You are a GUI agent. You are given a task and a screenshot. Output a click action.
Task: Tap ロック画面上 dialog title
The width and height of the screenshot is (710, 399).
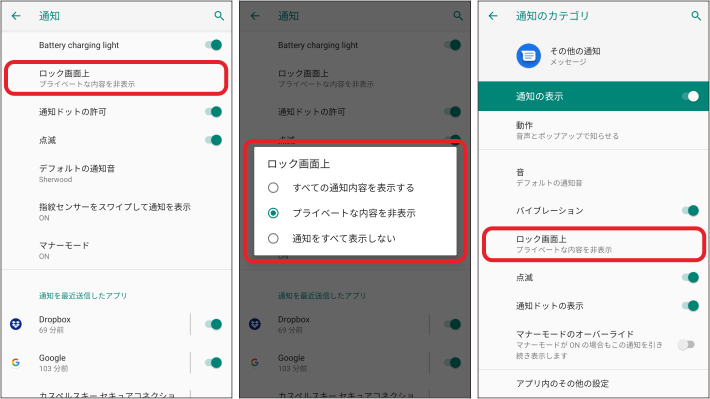coord(298,163)
